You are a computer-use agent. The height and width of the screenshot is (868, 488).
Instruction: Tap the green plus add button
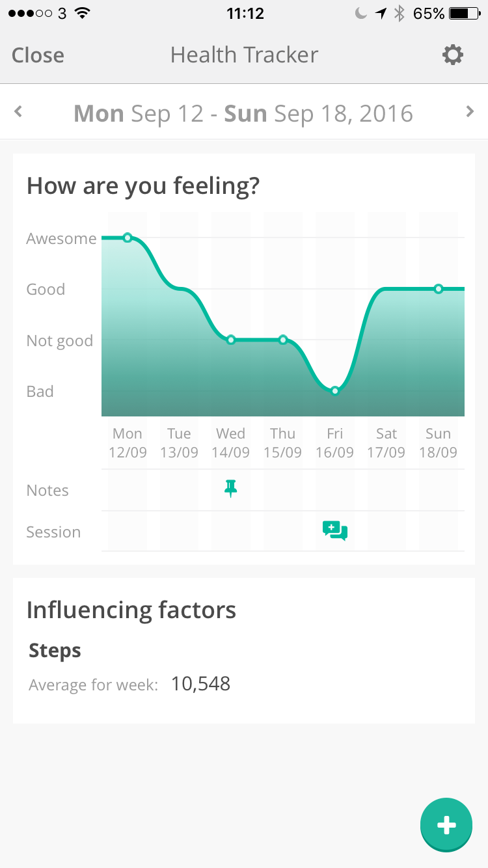[446, 825]
